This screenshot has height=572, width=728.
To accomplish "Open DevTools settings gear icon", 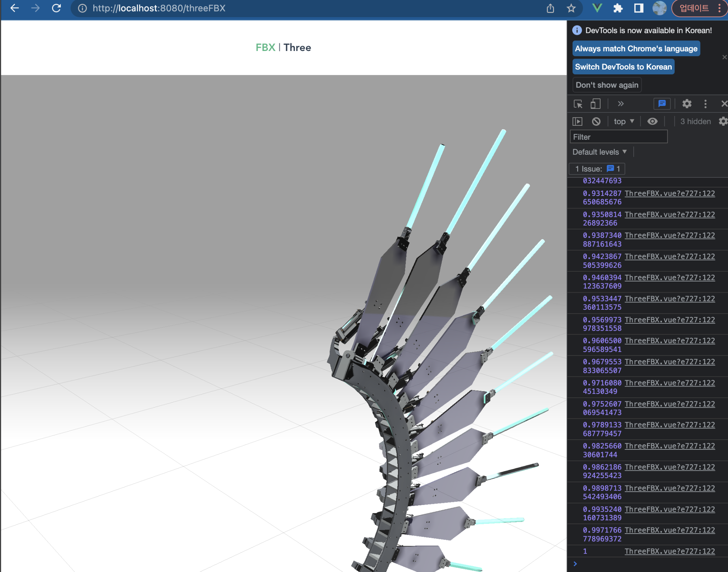I will pyautogui.click(x=687, y=104).
